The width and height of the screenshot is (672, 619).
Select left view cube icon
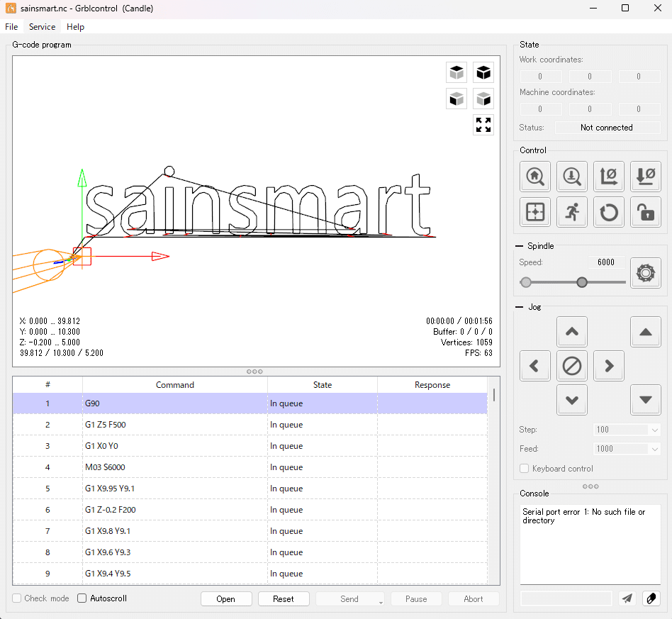pos(483,99)
